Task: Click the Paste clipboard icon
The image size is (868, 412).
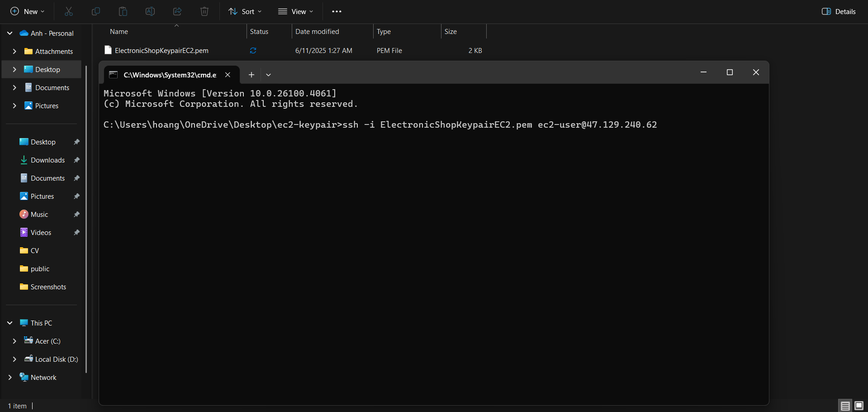Action: (x=123, y=11)
